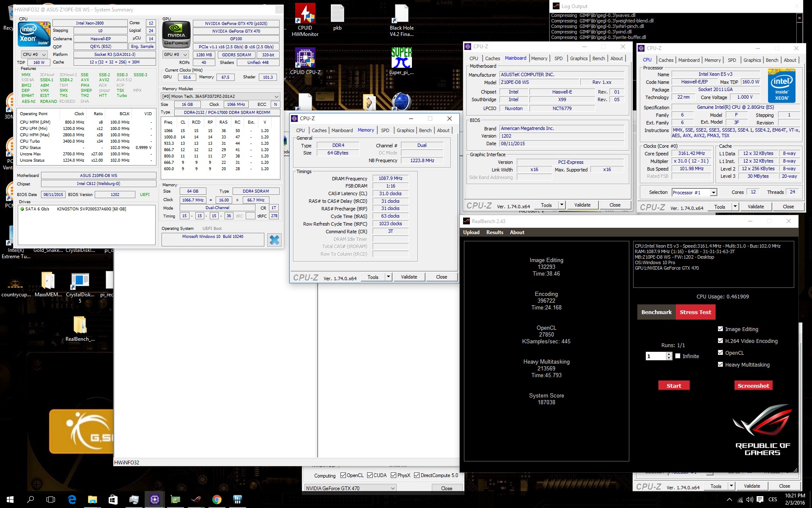
Task: Launch the CPUID CPU-Z desktop shortcut
Action: tap(305, 61)
